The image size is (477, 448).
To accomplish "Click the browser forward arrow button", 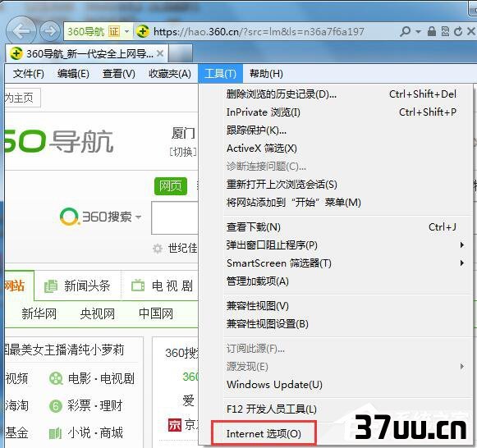I will pyautogui.click(x=50, y=31).
